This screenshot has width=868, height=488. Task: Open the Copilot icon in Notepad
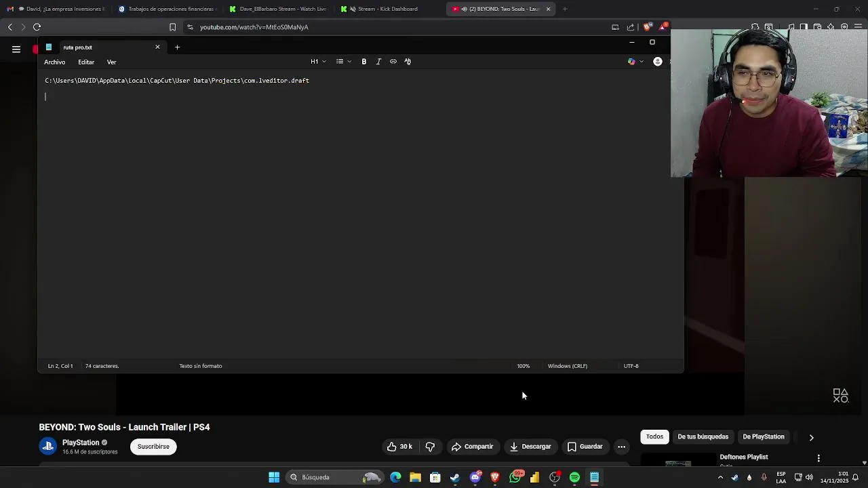(631, 62)
